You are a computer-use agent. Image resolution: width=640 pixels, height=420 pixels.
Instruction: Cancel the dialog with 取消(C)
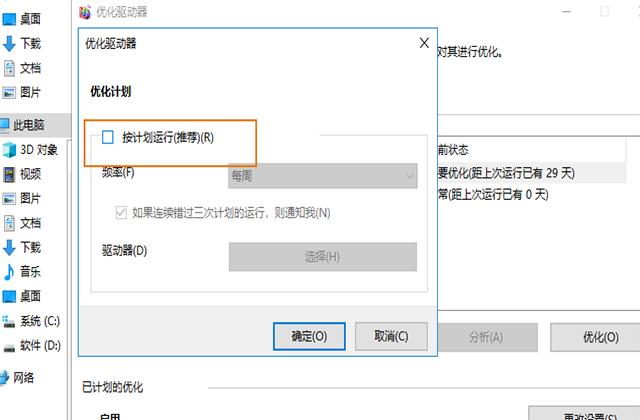click(x=391, y=336)
